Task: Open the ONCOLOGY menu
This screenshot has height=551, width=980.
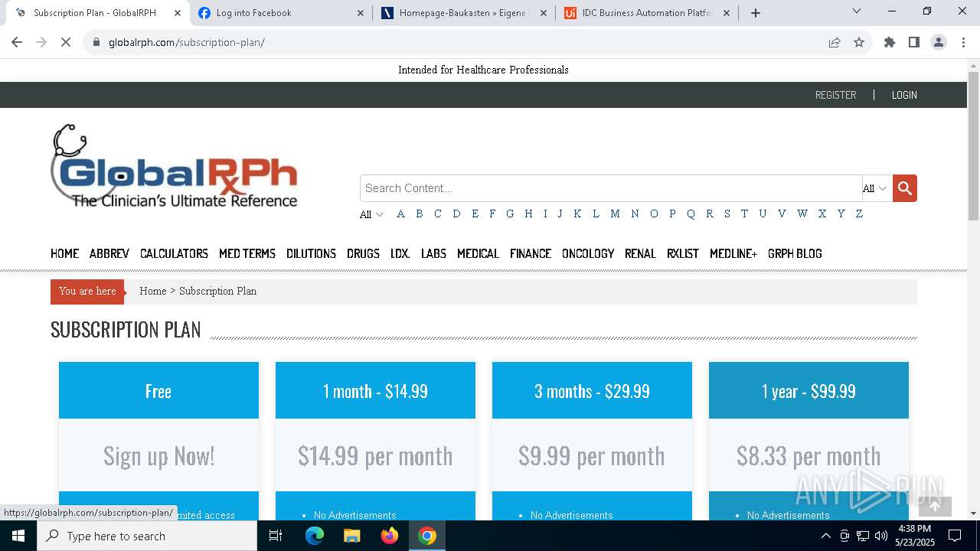Action: [588, 253]
